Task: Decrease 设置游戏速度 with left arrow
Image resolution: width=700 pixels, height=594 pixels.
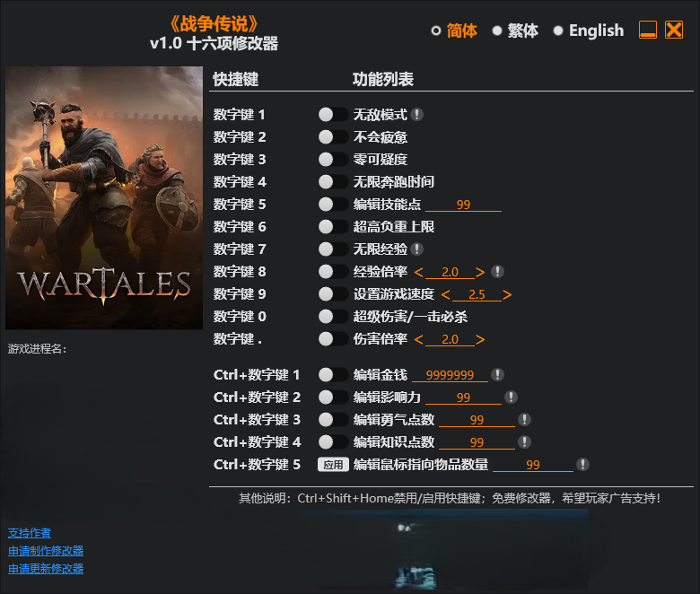Action: tap(445, 294)
